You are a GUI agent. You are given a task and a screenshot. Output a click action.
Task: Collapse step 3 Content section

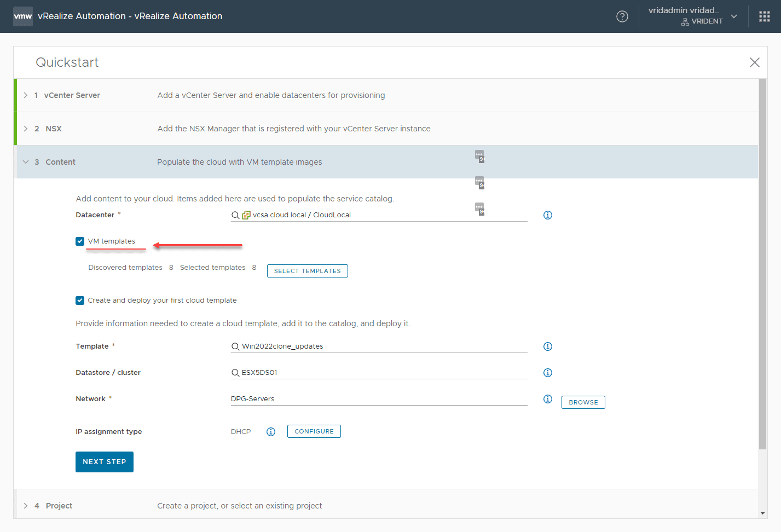[26, 162]
